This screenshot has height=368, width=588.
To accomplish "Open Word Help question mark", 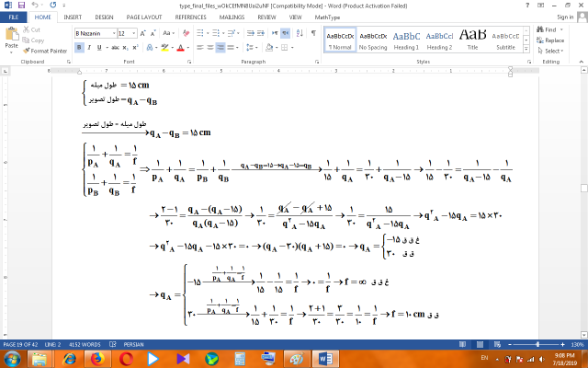I will (527, 6).
